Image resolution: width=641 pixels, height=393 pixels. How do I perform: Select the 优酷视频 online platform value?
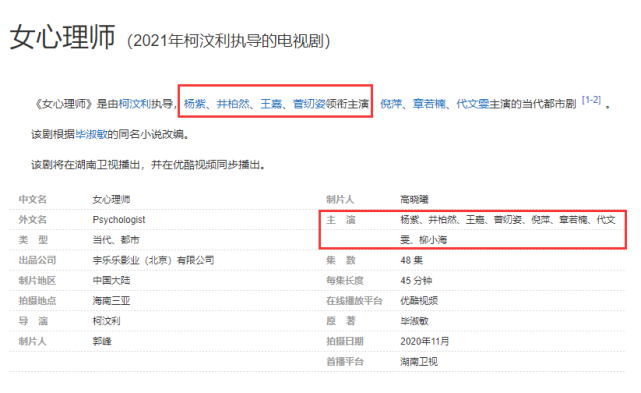pos(419,301)
